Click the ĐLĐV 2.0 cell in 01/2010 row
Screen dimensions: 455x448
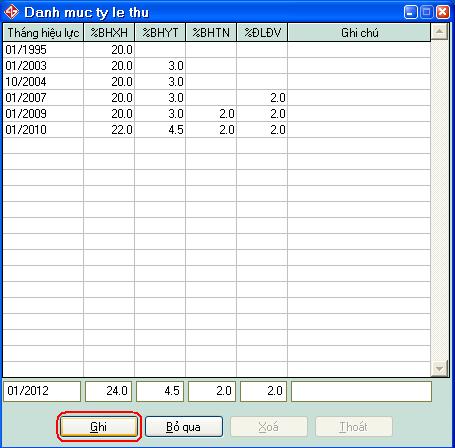tap(262, 130)
